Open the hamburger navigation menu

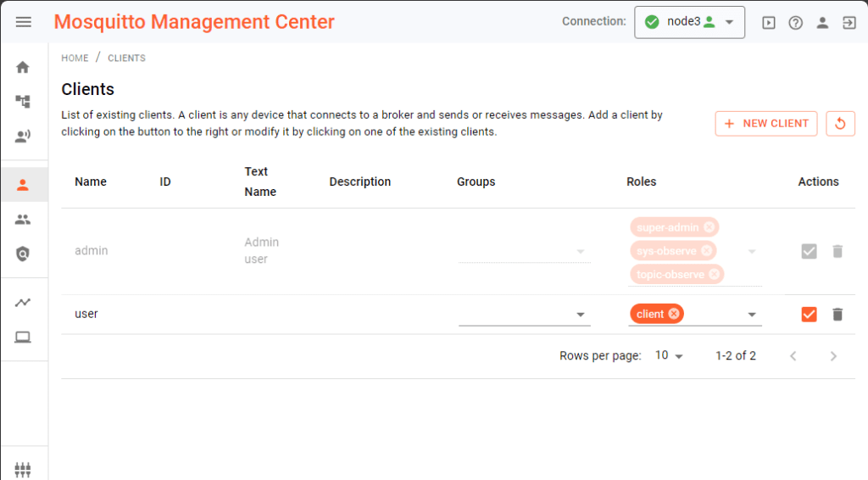click(23, 22)
